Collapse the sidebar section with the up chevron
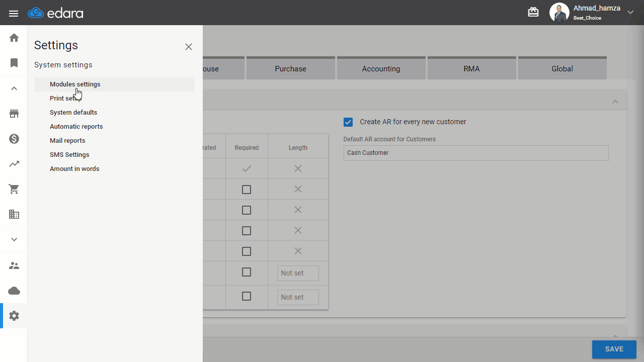 (14, 88)
